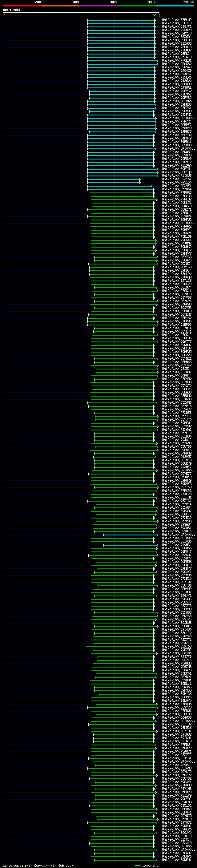Image resolution: width=197 pixels, height=868 pixels.
Task: Open hit UniRef100_A2XBP4
Action: pos(177,216)
